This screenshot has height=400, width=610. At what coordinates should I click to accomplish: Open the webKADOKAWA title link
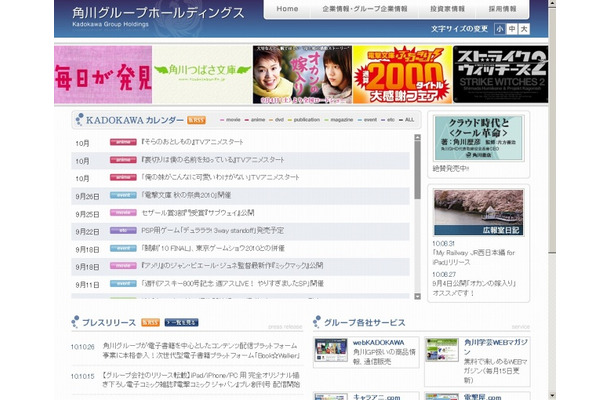tap(379, 343)
